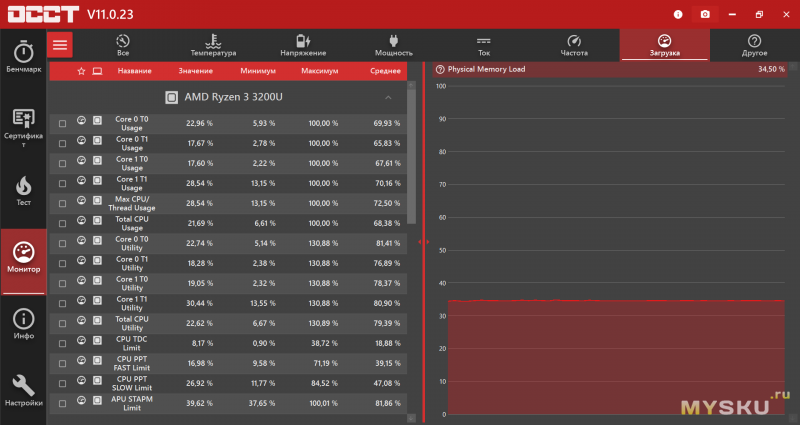The width and height of the screenshot is (800, 425).
Task: Click gauge icon in Core 0 T0 Usage row
Action: (x=81, y=120)
